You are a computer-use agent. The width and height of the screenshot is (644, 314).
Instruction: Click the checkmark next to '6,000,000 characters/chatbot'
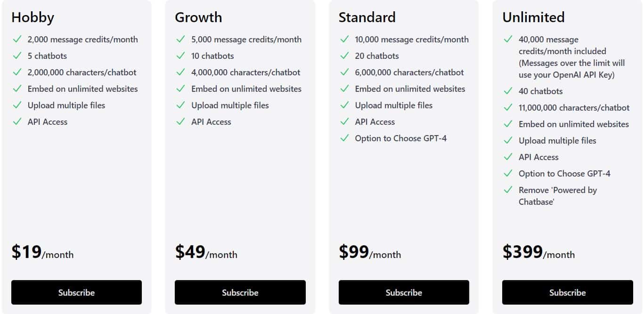click(x=343, y=72)
